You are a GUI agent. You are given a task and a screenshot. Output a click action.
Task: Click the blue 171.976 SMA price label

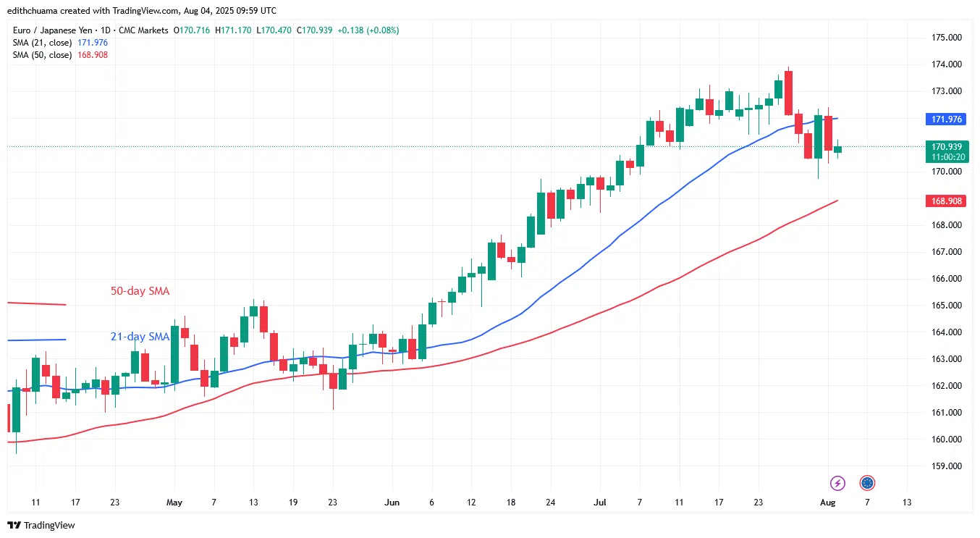pos(945,119)
